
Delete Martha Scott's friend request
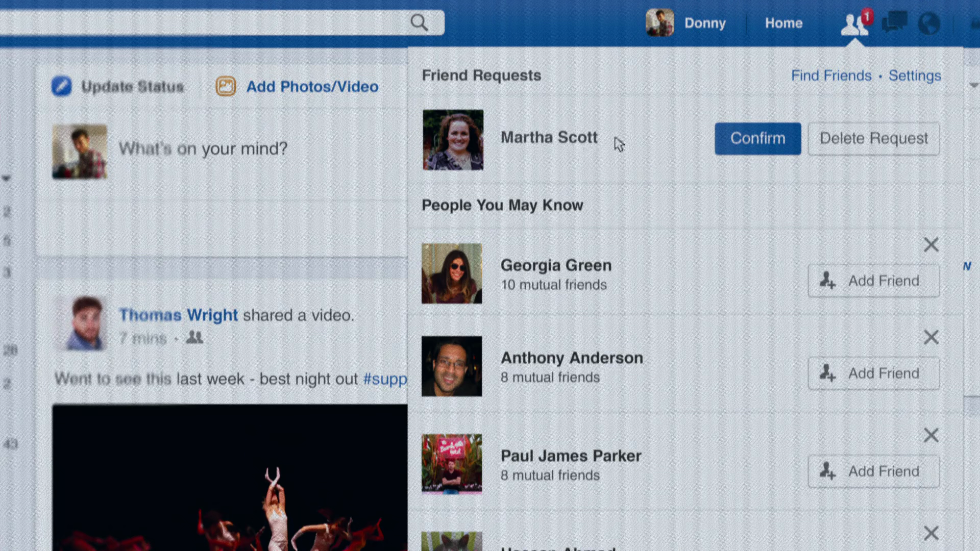(874, 138)
